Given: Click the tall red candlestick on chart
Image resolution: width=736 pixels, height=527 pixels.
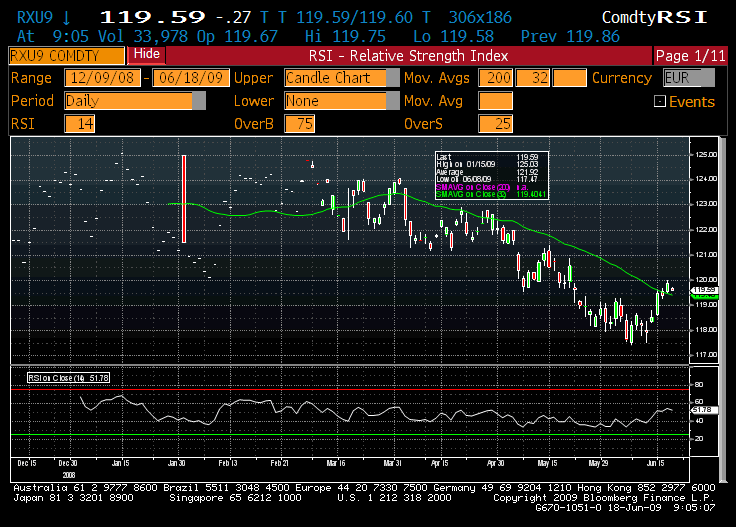Looking at the screenshot, I should (184, 198).
